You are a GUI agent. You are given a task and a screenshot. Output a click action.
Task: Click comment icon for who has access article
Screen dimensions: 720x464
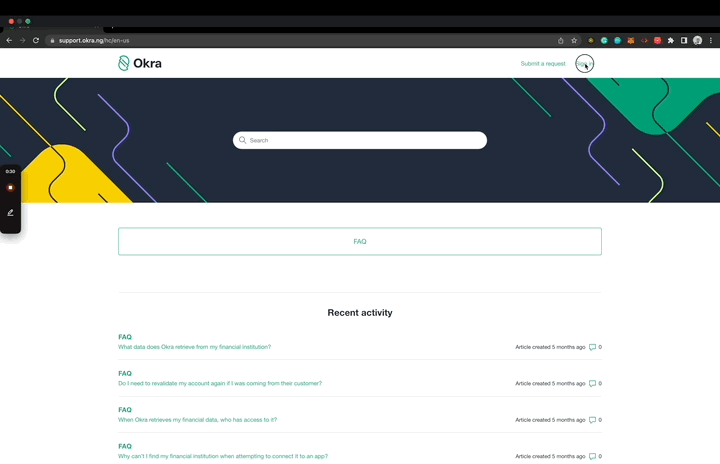click(592, 420)
